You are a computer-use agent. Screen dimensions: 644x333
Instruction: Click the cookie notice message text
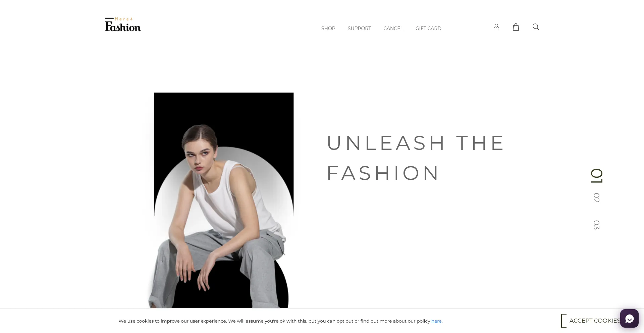[280, 321]
